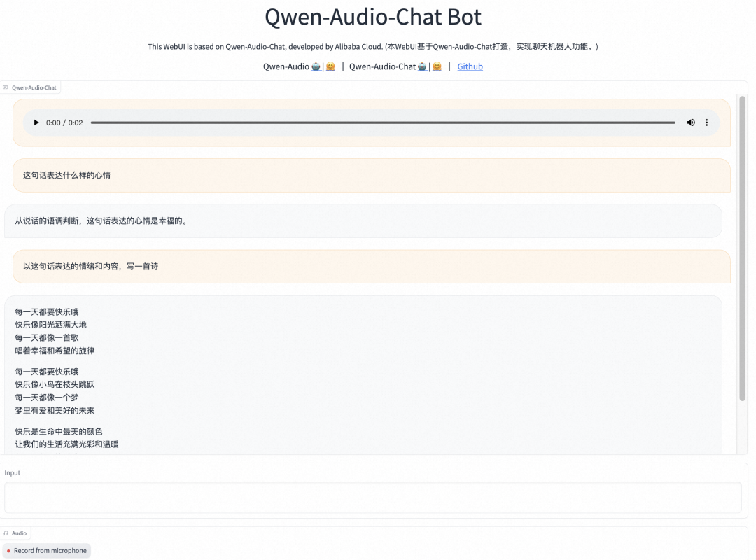Viewport: 756px width, 560px height.
Task: Click the poem line 梦里有爱和美好的未来
Action: click(55, 410)
